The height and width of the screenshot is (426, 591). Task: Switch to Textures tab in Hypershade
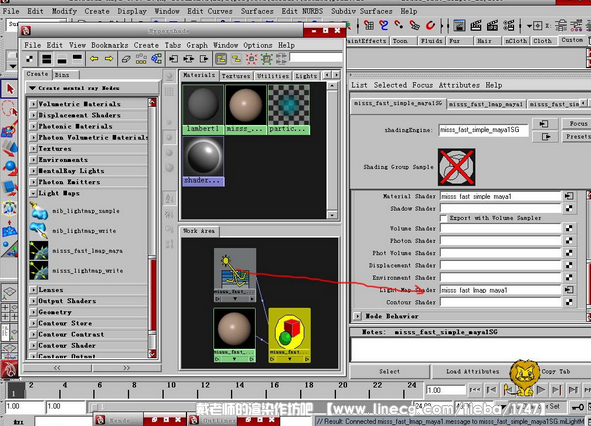tap(236, 76)
